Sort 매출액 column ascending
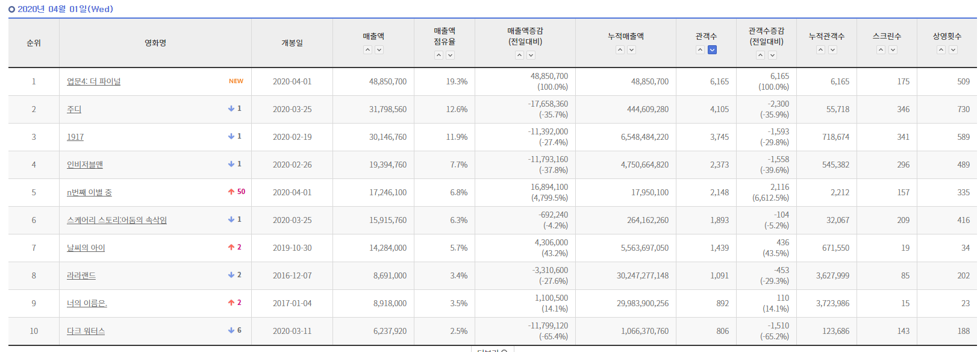The height and width of the screenshot is (352, 980). 367,50
